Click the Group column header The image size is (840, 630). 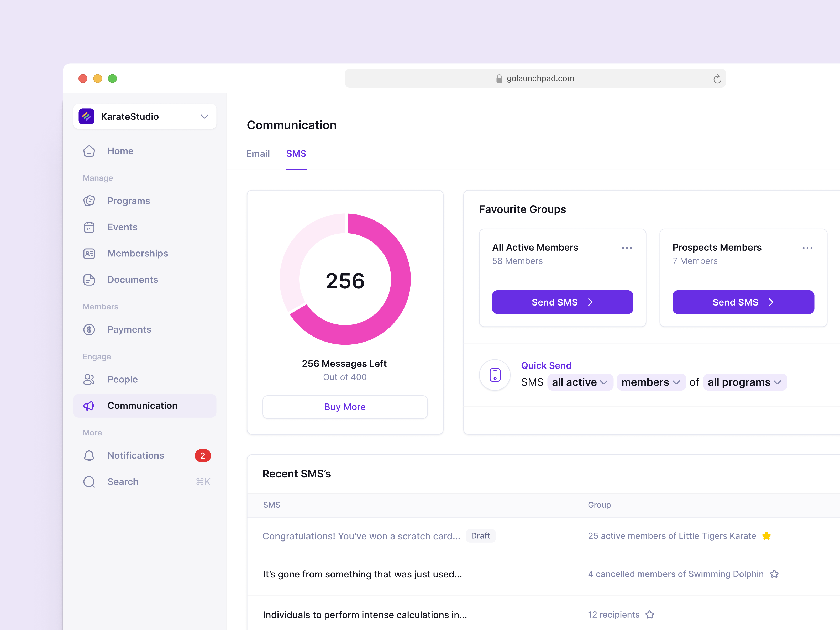point(599,505)
